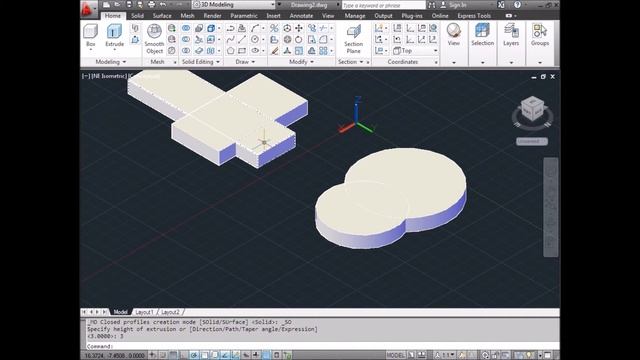Click the Smooth Object mesh tool
Image resolution: width=640 pixels, height=360 pixels.
pyautogui.click(x=154, y=39)
